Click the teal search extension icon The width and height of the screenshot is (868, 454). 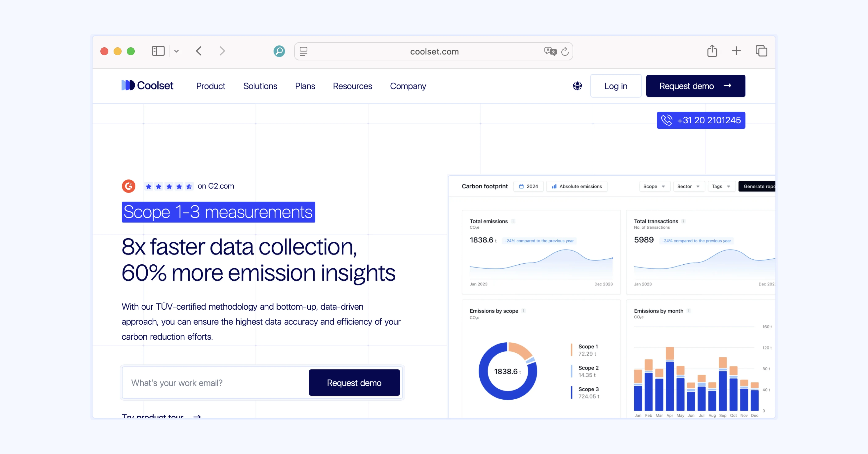279,51
